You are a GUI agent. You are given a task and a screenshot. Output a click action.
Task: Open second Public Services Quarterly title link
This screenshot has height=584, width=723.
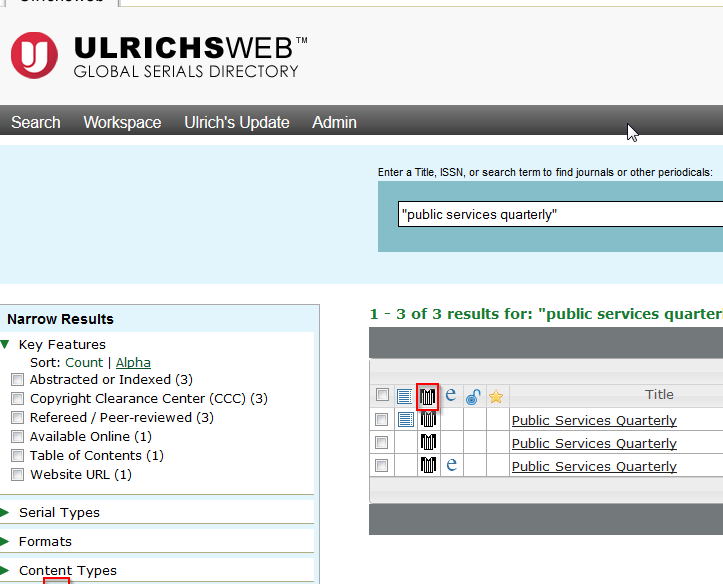[594, 443]
